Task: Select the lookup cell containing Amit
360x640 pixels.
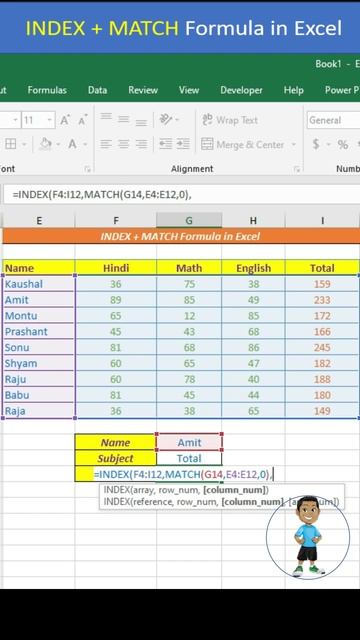Action: pyautogui.click(x=189, y=442)
